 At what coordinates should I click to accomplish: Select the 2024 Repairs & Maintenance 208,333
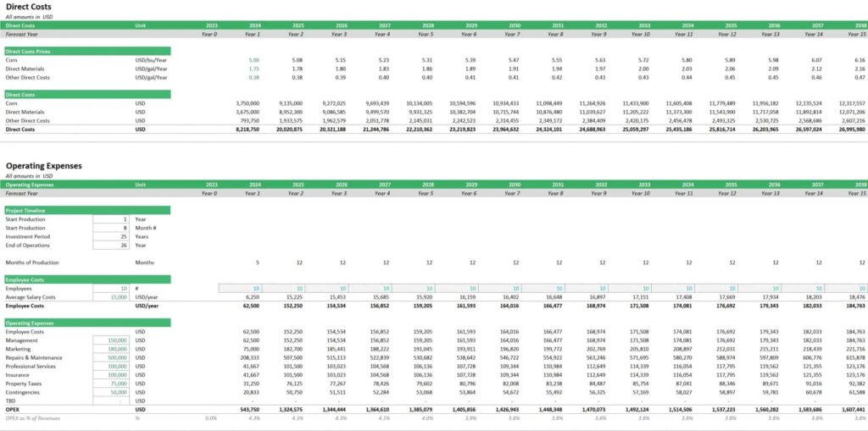251,357
